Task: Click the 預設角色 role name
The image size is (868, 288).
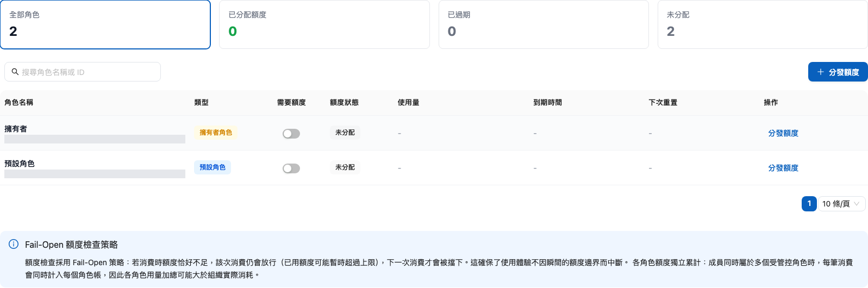Action: (x=20, y=164)
